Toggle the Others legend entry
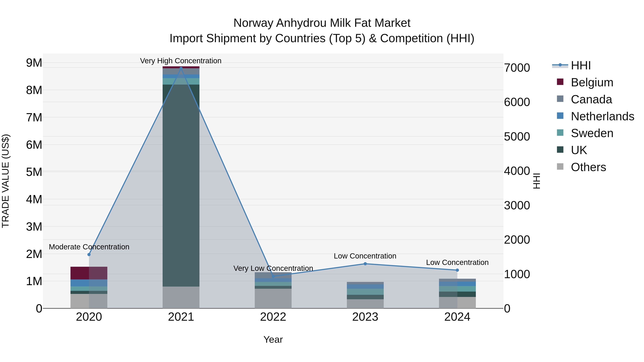 point(581,167)
